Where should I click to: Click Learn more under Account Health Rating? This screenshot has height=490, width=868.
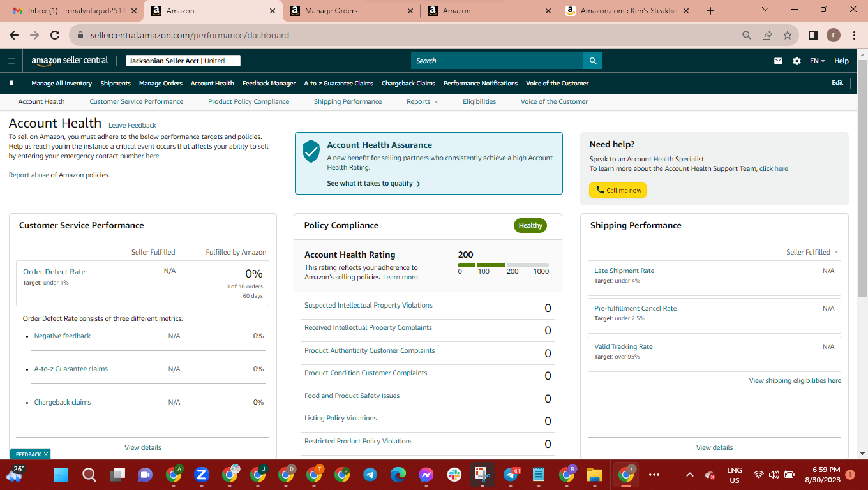coord(400,277)
